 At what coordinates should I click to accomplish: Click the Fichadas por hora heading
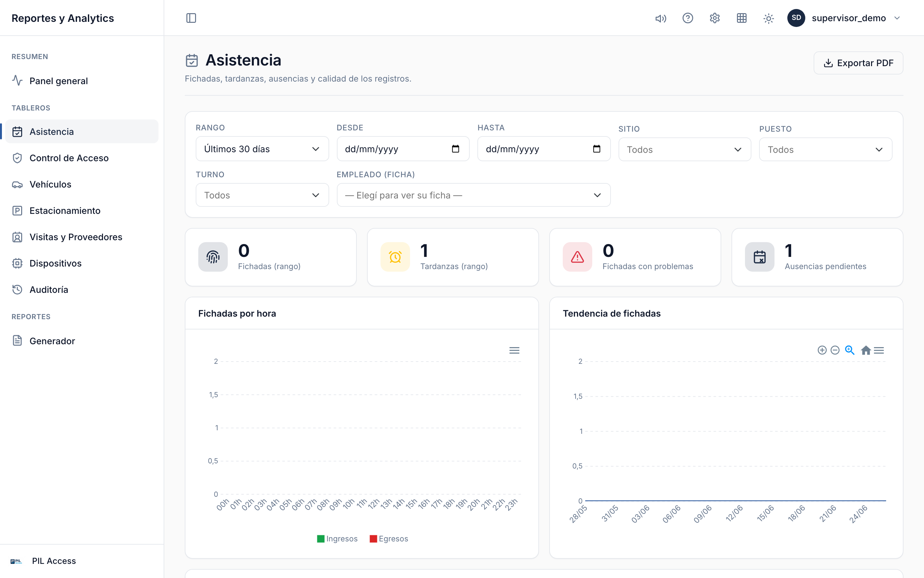[x=237, y=313]
